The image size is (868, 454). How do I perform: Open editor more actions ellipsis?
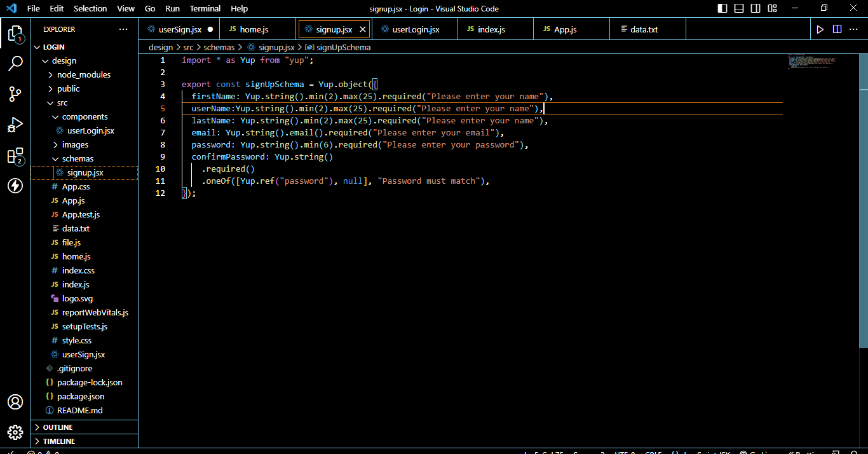[x=854, y=29]
